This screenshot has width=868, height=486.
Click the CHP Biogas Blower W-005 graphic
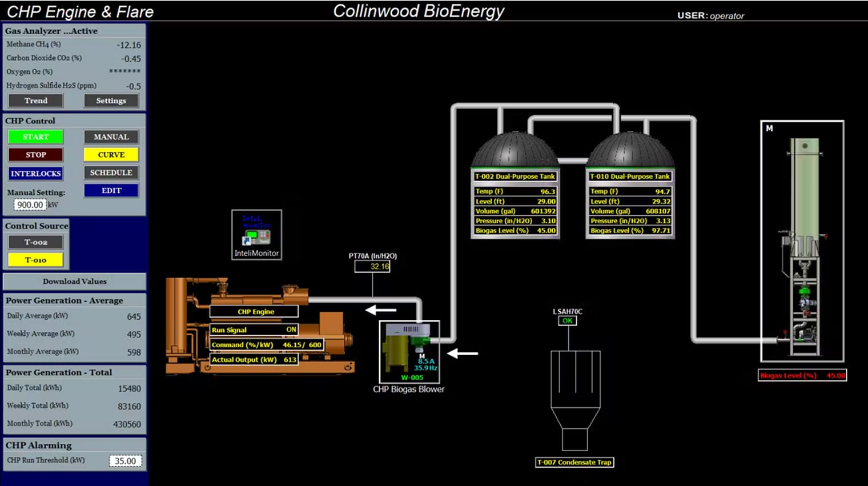click(x=409, y=351)
